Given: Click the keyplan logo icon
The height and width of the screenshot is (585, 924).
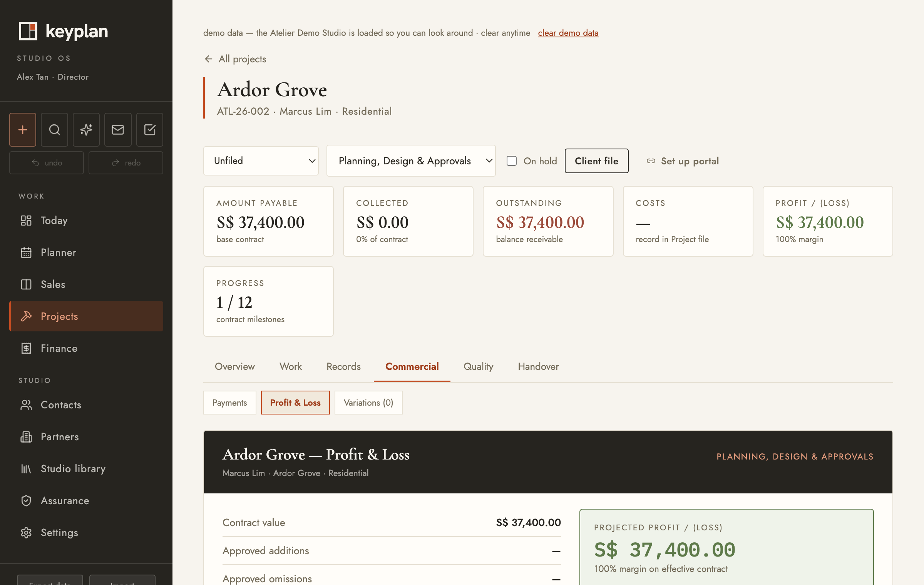Looking at the screenshot, I should 28,31.
